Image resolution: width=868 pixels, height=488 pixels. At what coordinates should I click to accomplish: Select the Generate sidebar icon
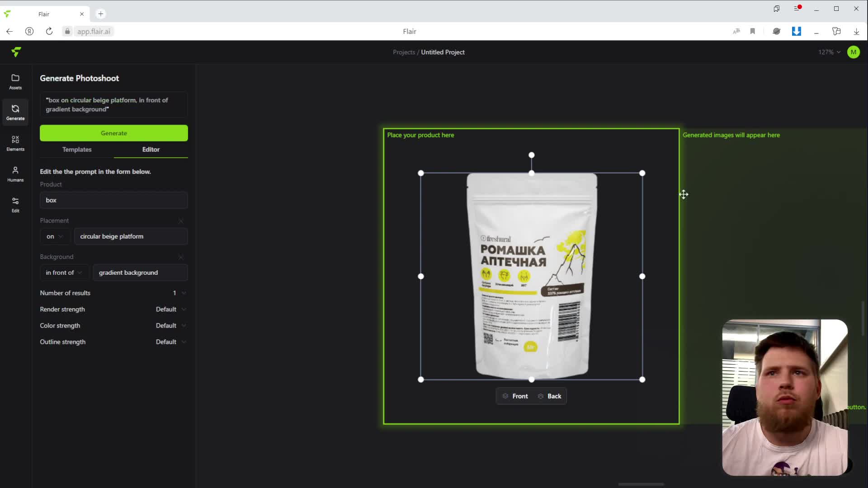point(15,112)
